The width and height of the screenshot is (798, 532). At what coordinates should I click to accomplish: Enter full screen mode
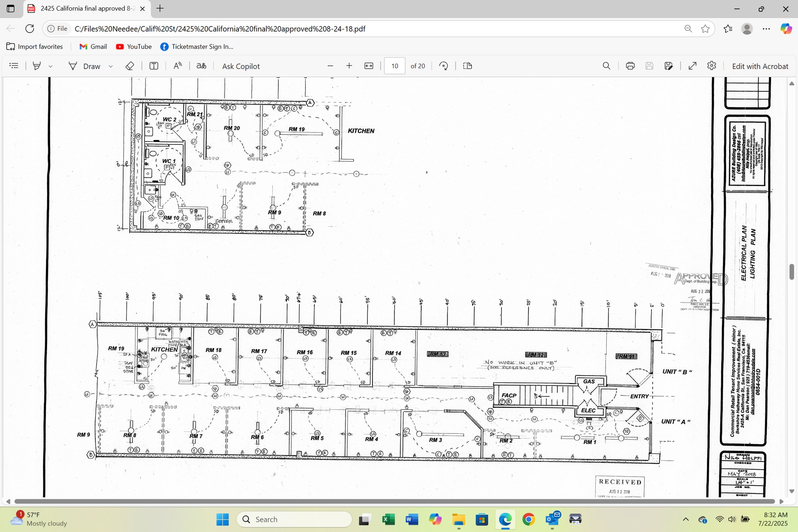[692, 66]
